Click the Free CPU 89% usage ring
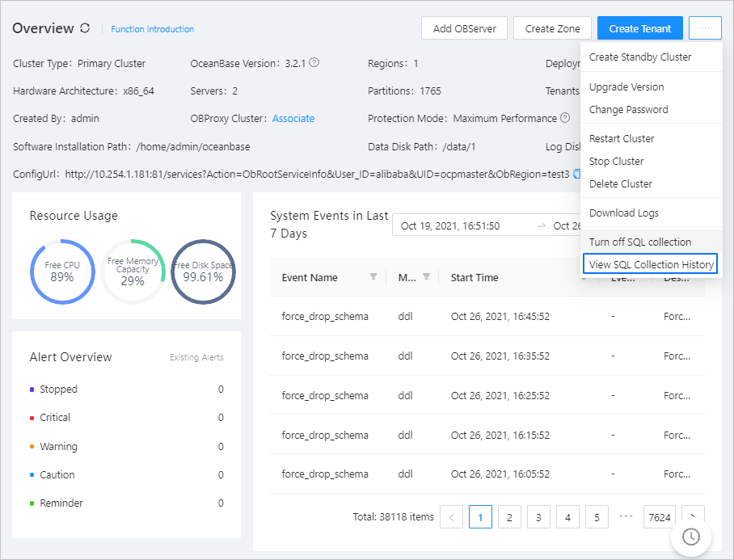The width and height of the screenshot is (734, 560). (x=62, y=272)
